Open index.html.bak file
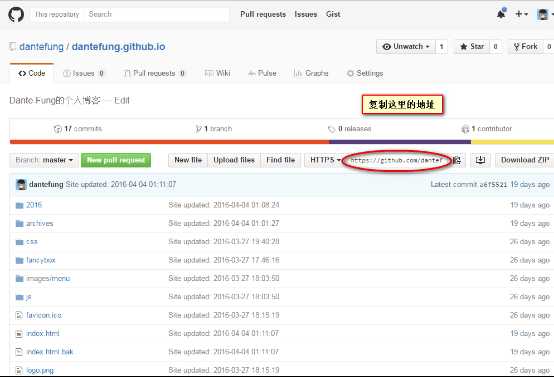The width and height of the screenshot is (554, 377). pos(50,352)
